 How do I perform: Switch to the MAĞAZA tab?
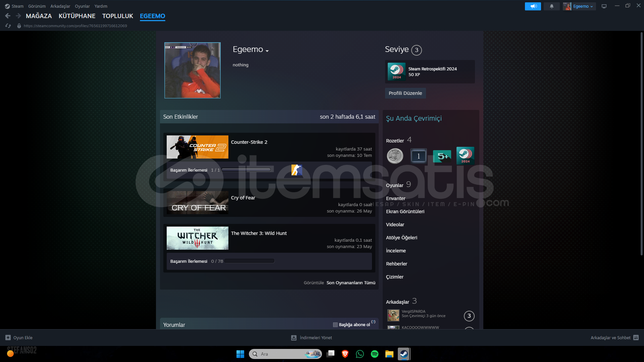[x=39, y=16]
